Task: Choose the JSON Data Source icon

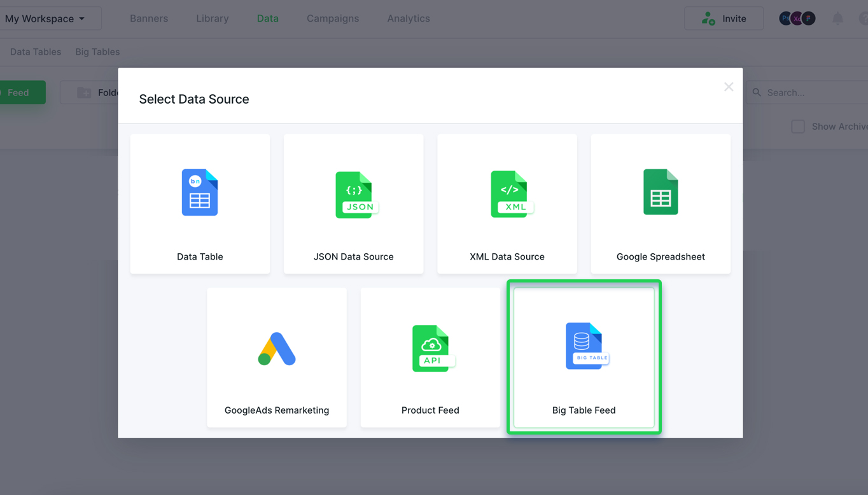Action: tap(357, 195)
